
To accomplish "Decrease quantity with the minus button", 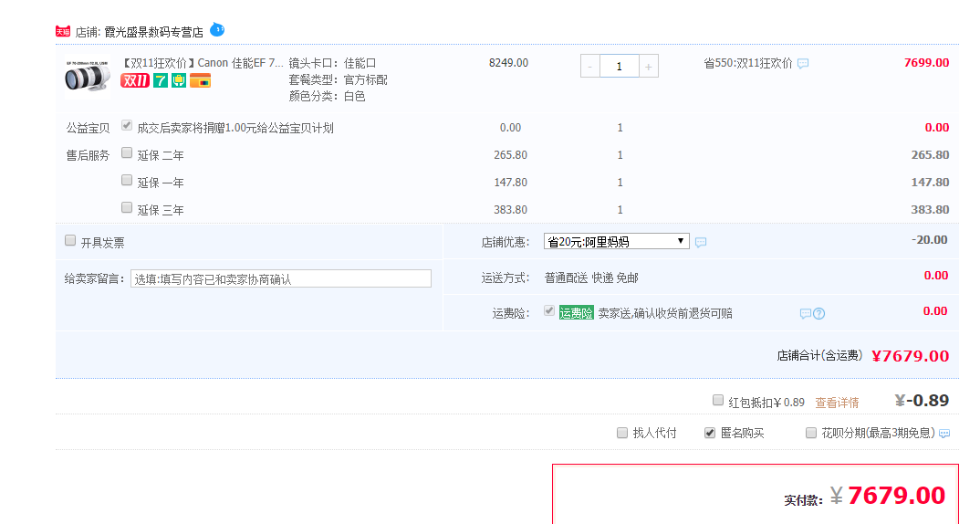I will click(x=590, y=66).
